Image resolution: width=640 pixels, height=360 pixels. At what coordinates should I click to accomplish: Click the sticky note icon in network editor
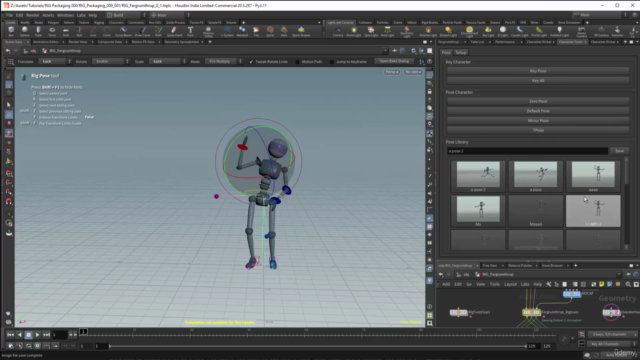pyautogui.click(x=601, y=284)
